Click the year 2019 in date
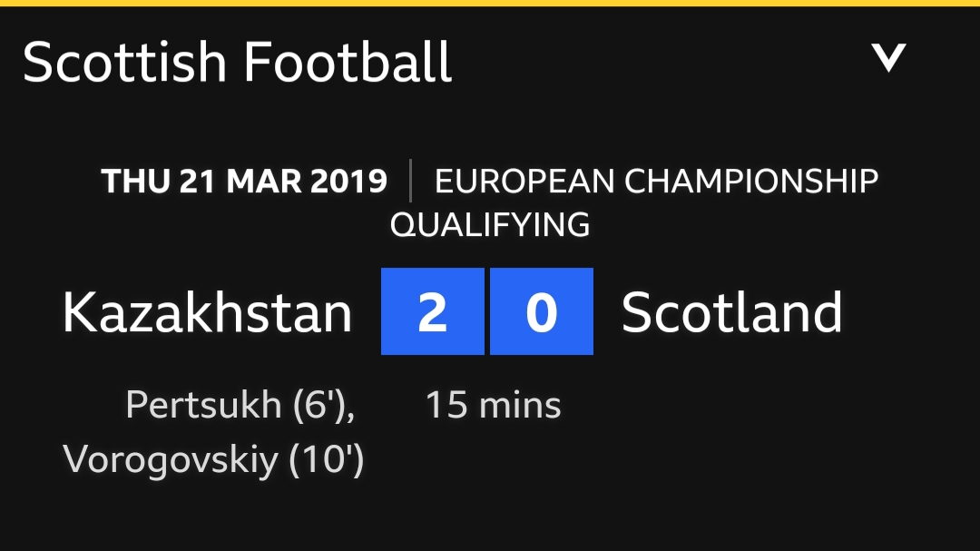Viewport: 980px width, 551px height. [x=348, y=182]
